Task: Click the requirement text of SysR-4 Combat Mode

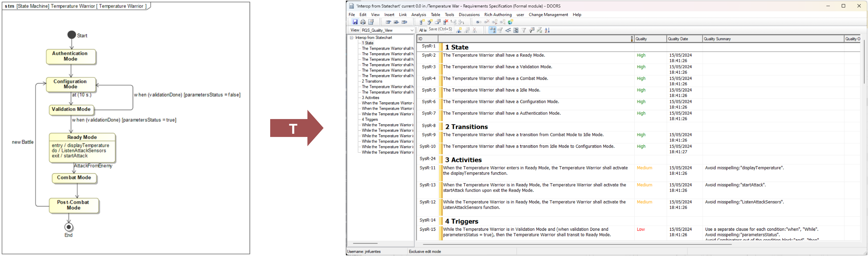Action: [x=495, y=79]
